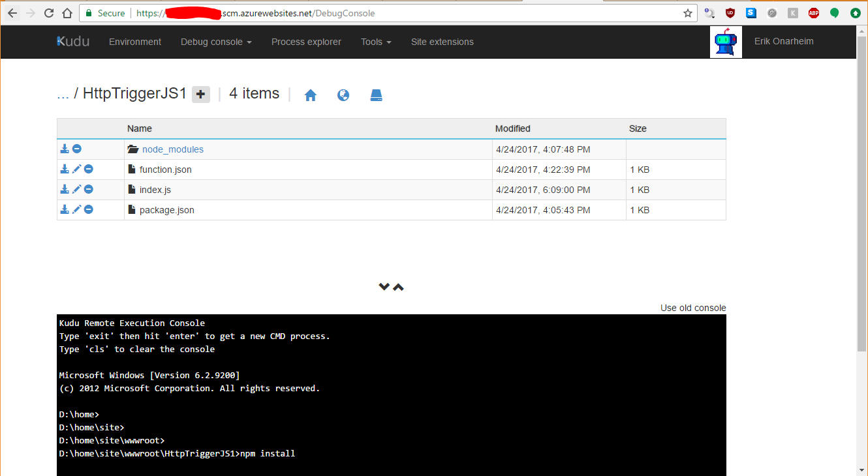
Task: Open the Site extensions page
Action: (x=442, y=42)
